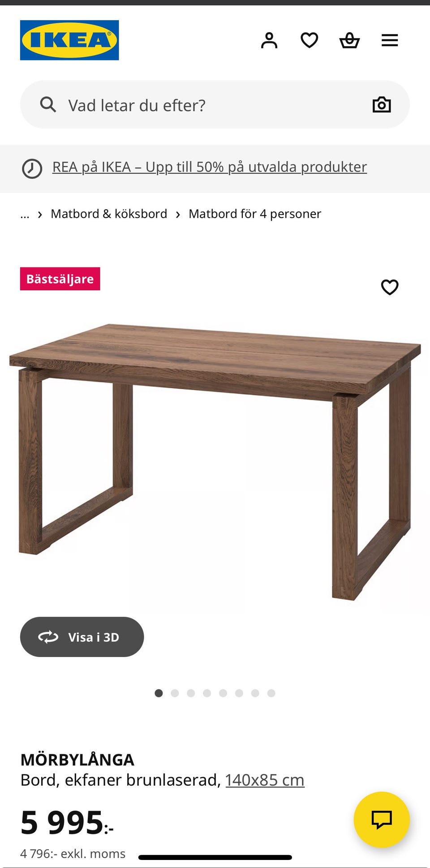Screen dimensions: 430x868
Task: Open the 140x85 cm size selector
Action: [x=265, y=780]
